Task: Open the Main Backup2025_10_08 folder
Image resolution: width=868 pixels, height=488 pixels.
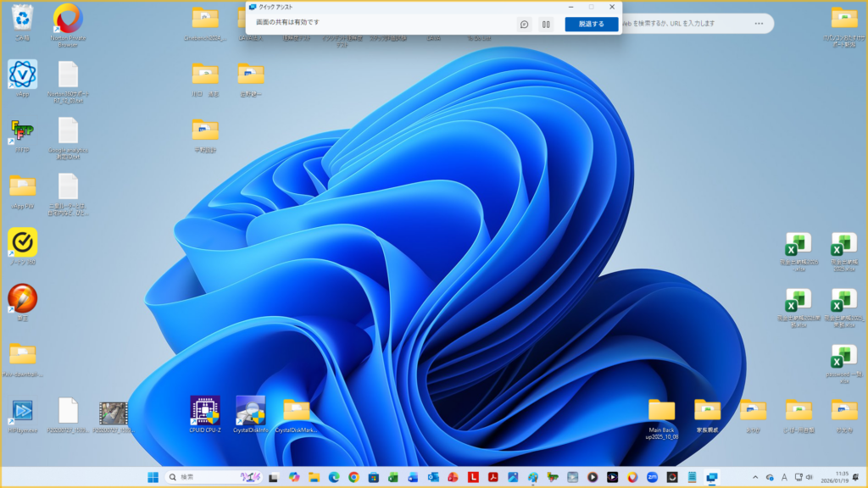Action: coord(661,411)
